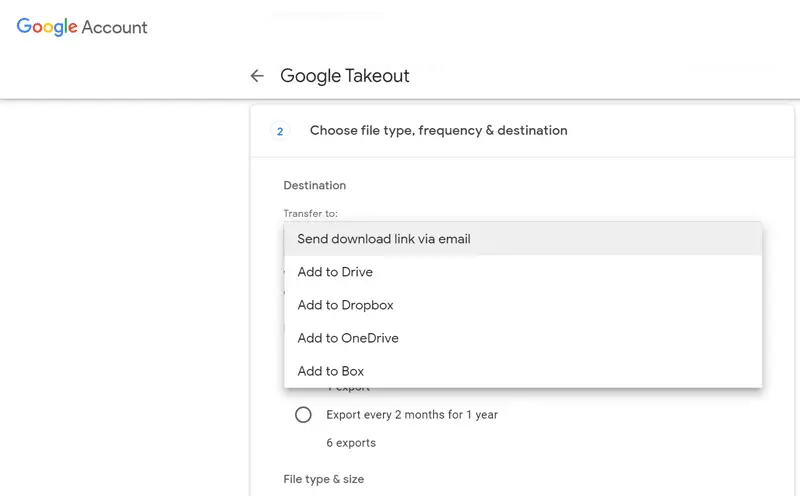Collapse "Choose file type, frequency & destination" section
Image resolution: width=800 pixels, height=496 pixels.
(438, 131)
